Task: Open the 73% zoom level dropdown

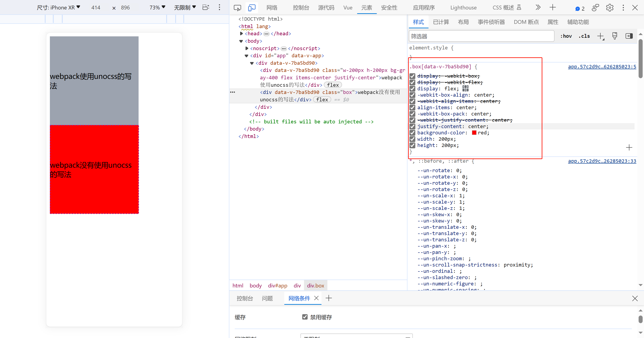Action: (157, 7)
